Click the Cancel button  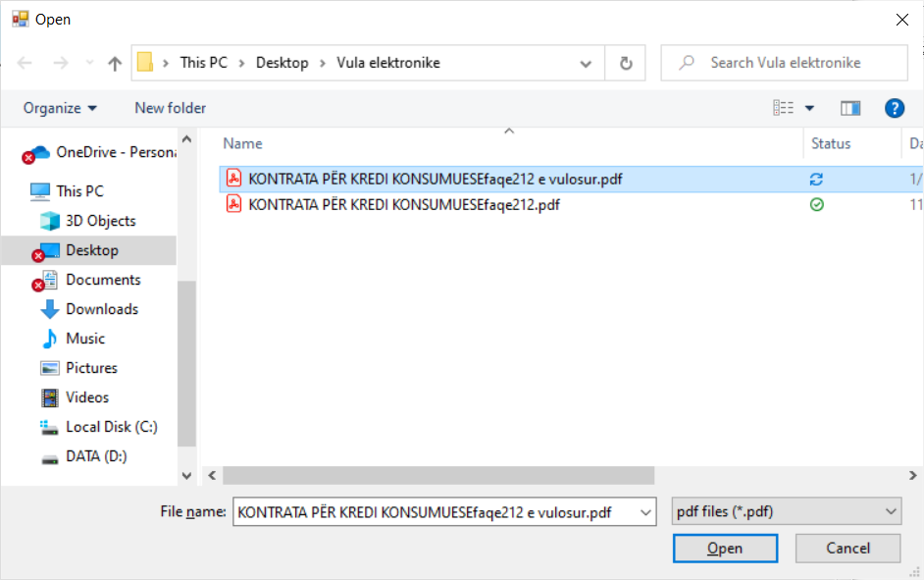coord(847,549)
